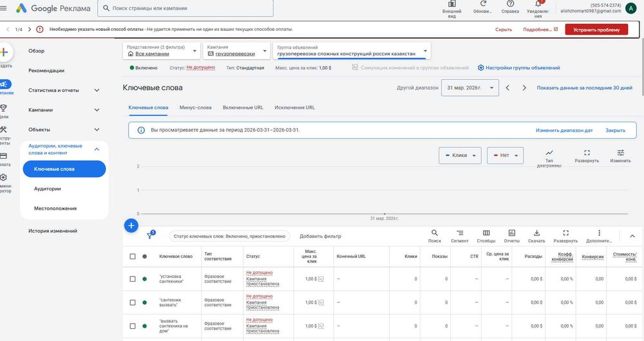Viewport: 644px width, 341px height.
Task: Collapse the chart with the up chevron
Action: tap(632, 236)
